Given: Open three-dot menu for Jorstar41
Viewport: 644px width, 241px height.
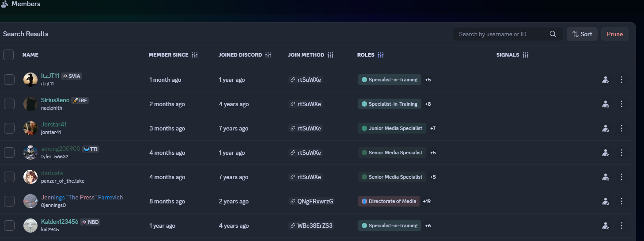Looking at the screenshot, I should 621,128.
